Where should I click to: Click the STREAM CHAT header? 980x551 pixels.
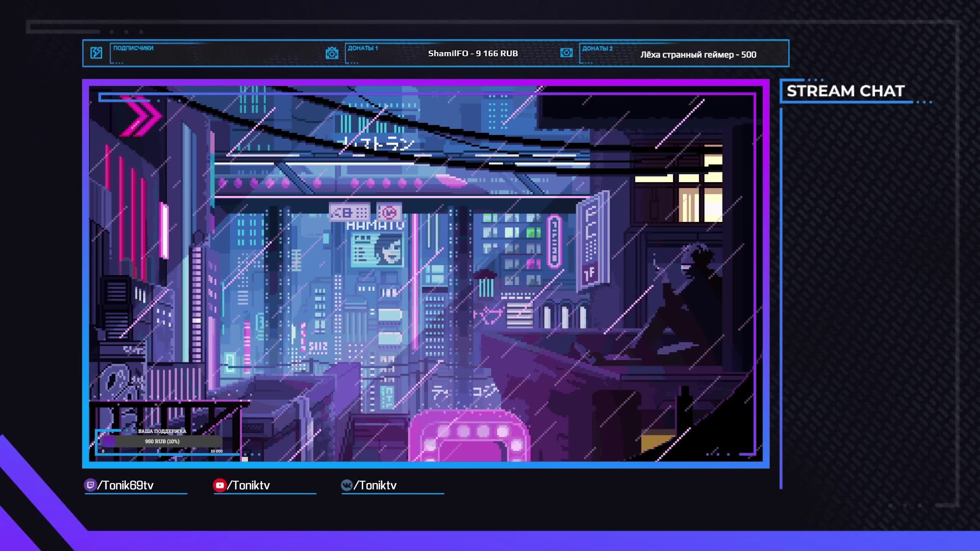[x=846, y=91]
